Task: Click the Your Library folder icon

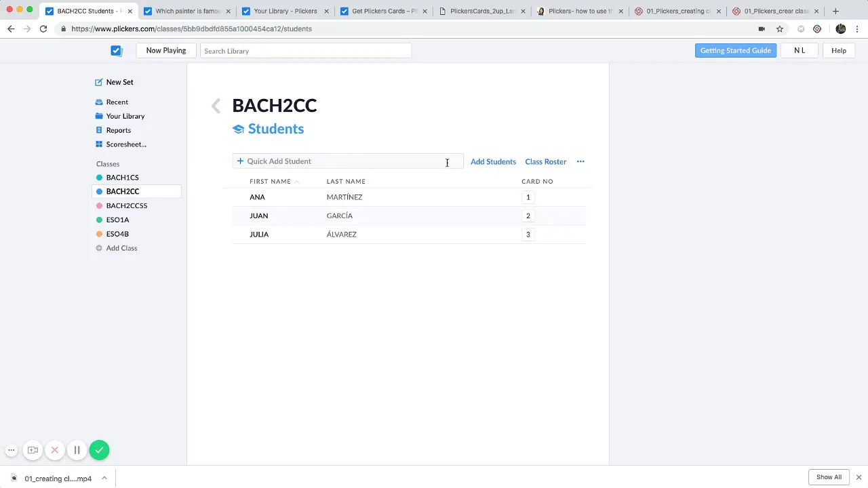Action: click(x=99, y=116)
